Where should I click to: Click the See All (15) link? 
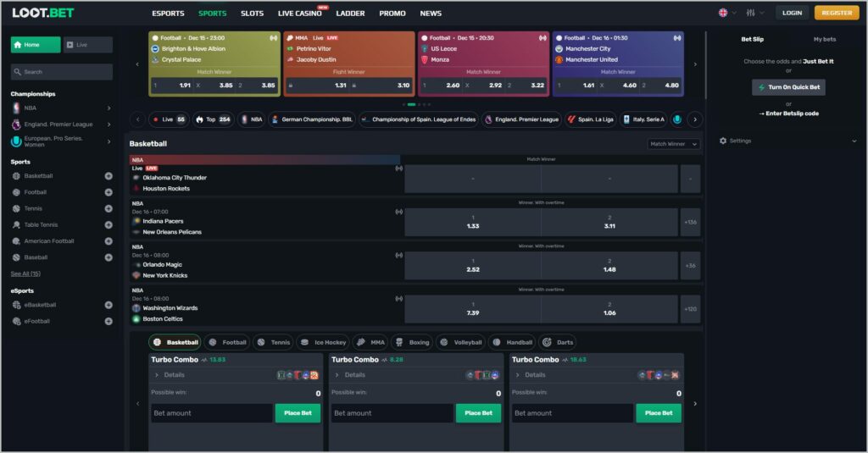pos(25,273)
